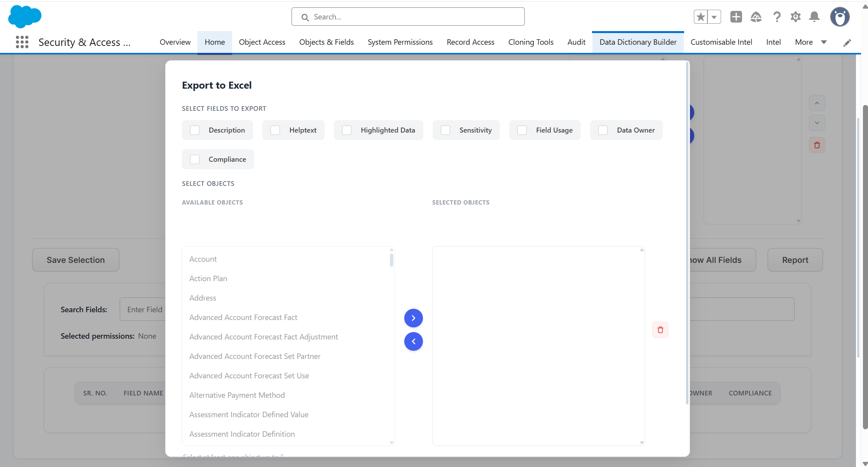
Task: Check the Field Usage option
Action: (x=522, y=130)
